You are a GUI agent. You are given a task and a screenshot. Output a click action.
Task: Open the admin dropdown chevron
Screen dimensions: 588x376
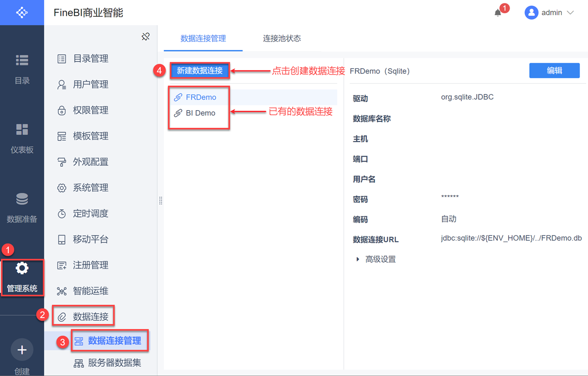pyautogui.click(x=570, y=13)
